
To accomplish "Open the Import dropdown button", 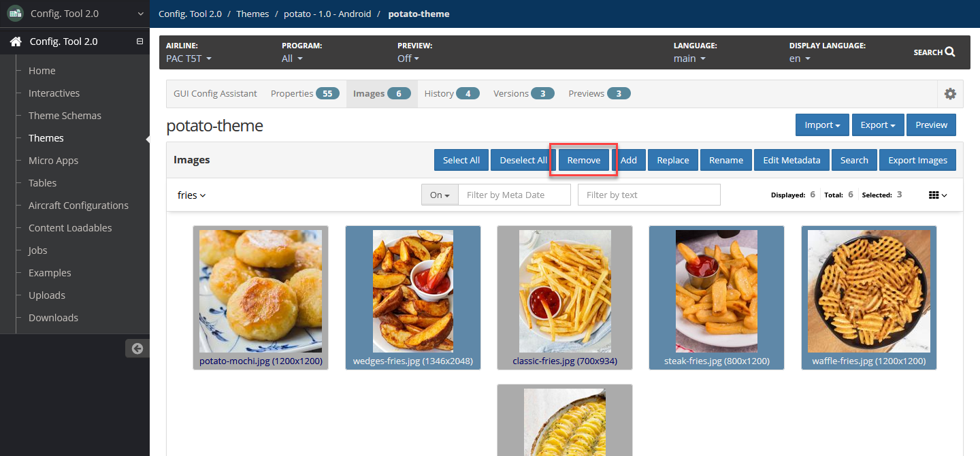I will 822,125.
